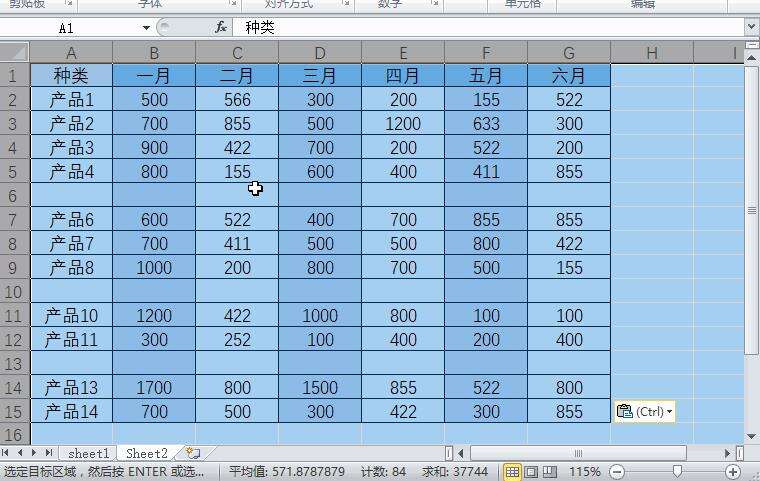
Task: Select the 四月 header cell
Action: pyautogui.click(x=403, y=75)
